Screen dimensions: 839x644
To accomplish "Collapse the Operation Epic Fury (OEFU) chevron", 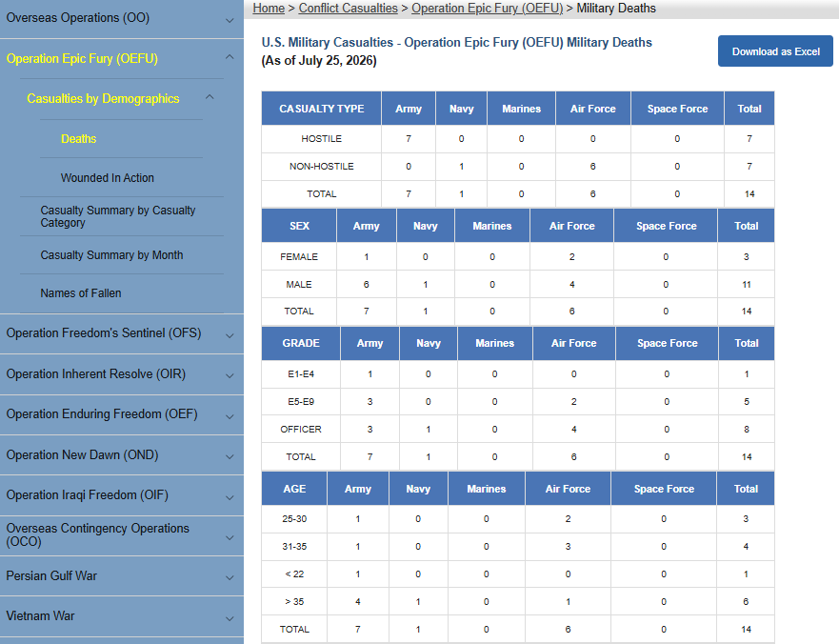I will (230, 56).
